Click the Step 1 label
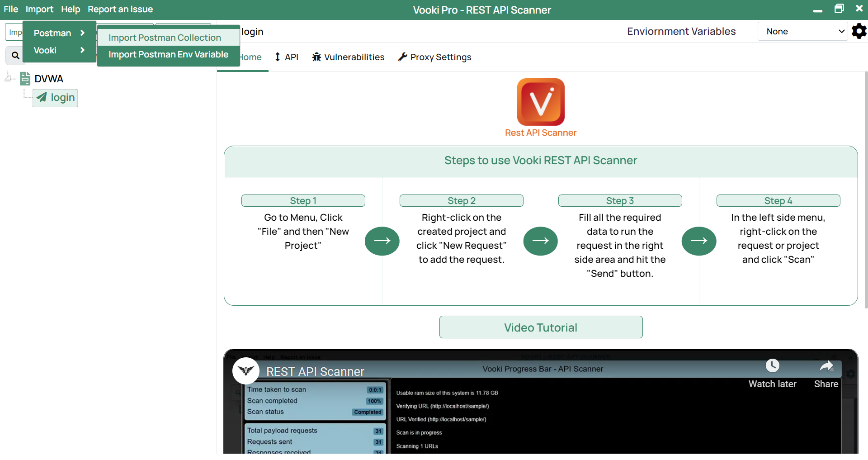This screenshot has height=460, width=868. (303, 200)
